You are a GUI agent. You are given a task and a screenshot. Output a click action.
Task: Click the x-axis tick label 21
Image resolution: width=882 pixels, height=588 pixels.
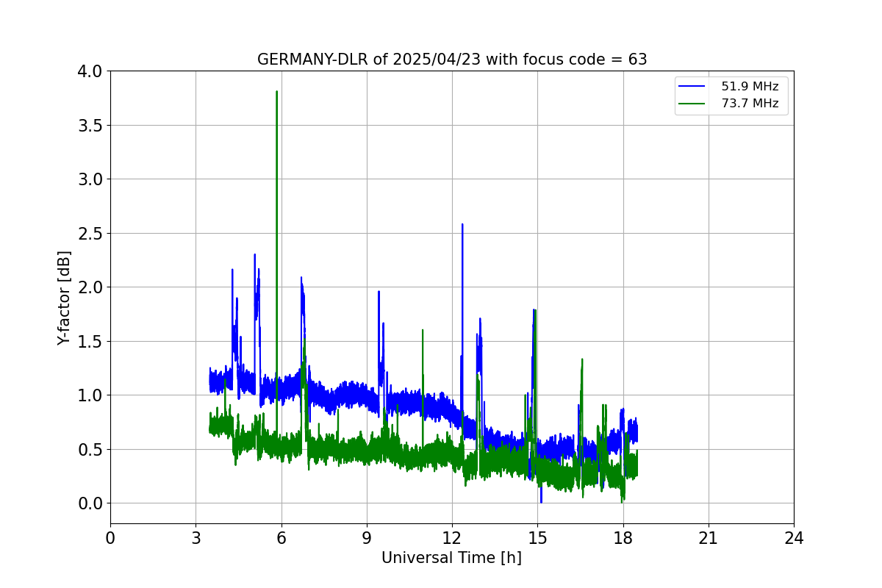tap(709, 539)
